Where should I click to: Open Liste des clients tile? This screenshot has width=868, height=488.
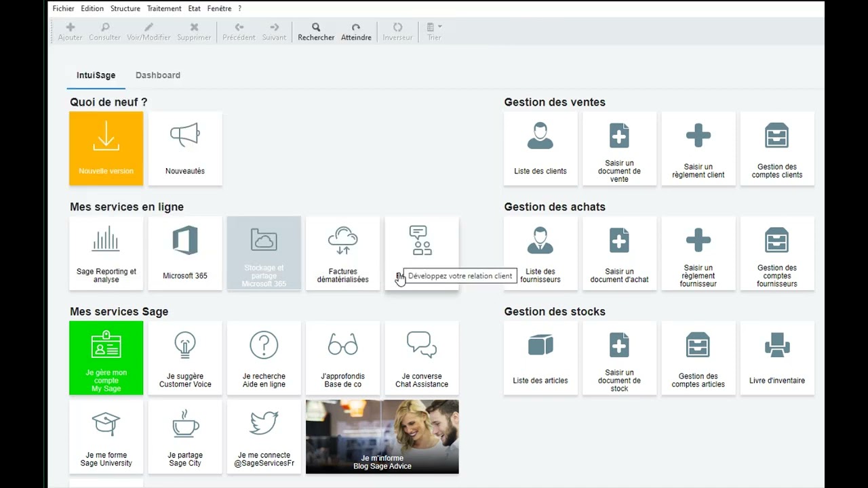click(540, 148)
